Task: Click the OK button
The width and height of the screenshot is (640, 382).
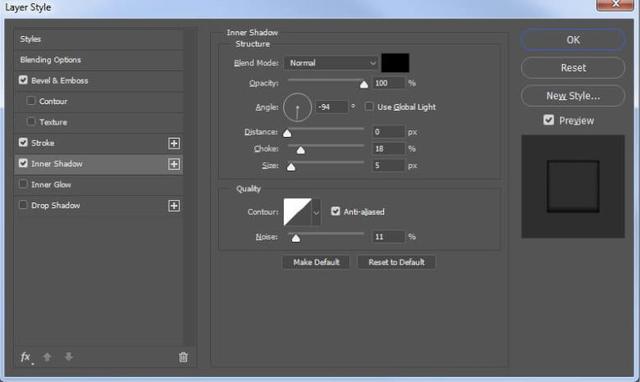Action: tap(573, 40)
